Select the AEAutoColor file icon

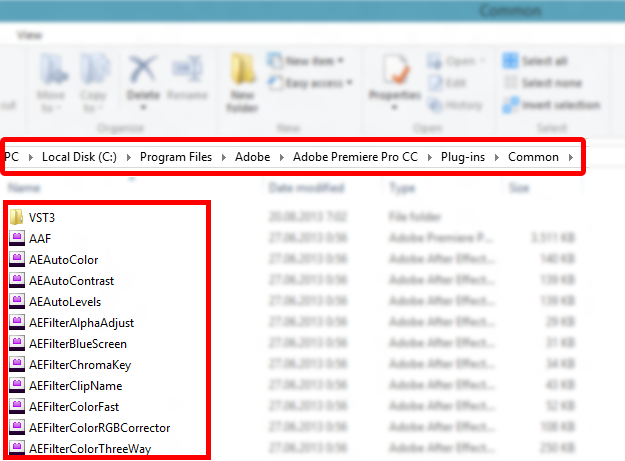click(17, 259)
